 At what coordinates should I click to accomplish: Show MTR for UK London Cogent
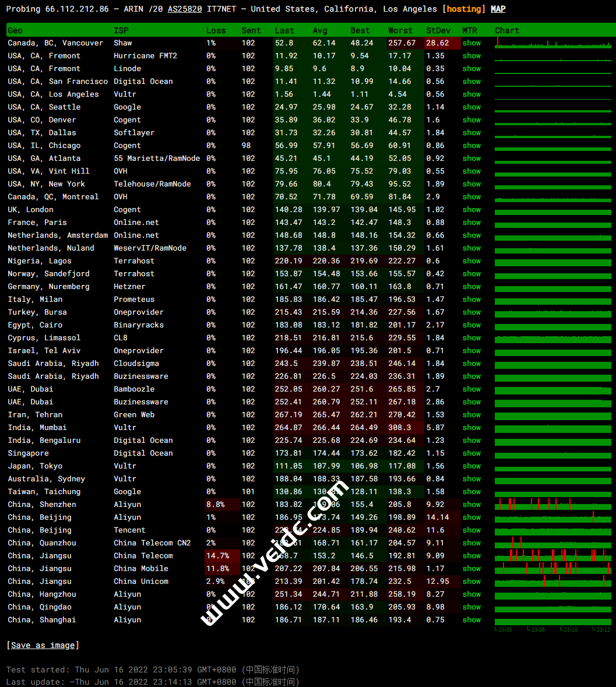[471, 210]
